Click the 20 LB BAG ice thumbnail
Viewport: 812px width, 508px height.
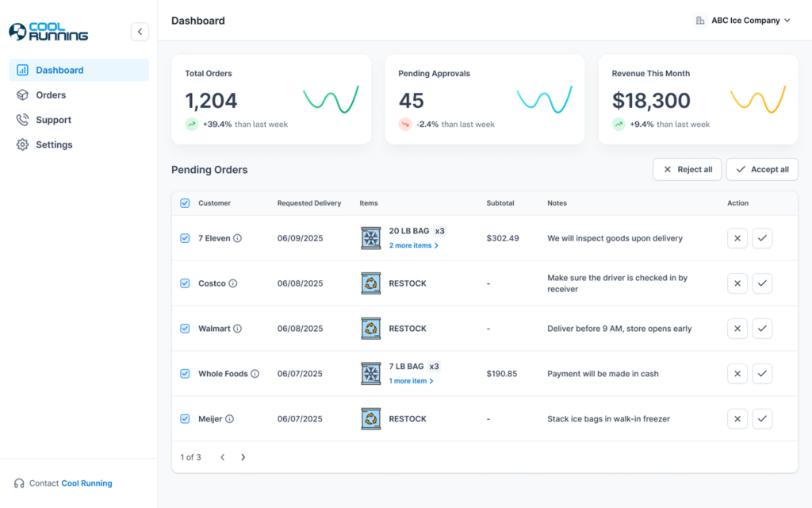click(371, 238)
